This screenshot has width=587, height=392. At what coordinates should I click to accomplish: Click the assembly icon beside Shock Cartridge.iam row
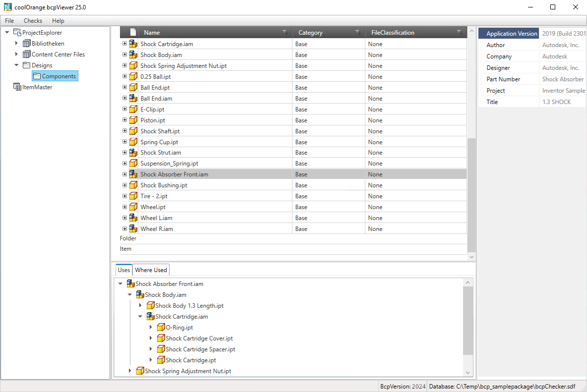click(x=133, y=44)
